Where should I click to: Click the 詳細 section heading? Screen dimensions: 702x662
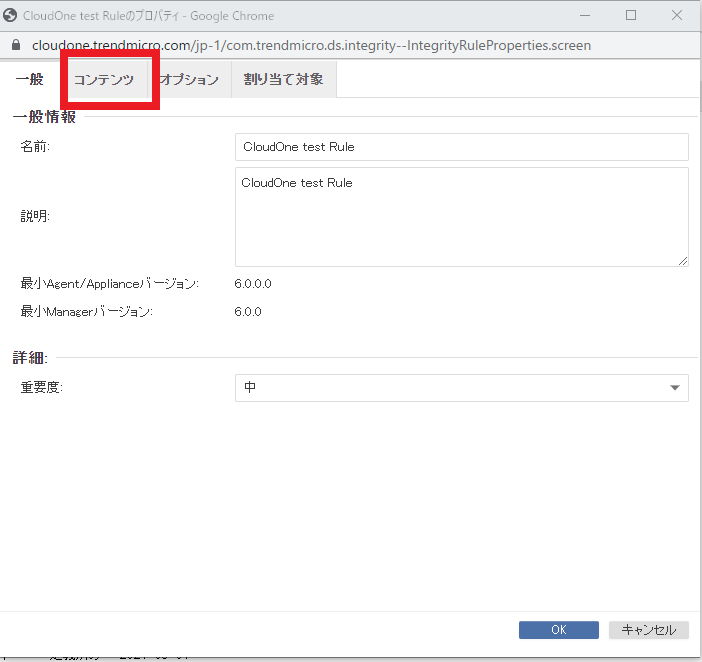tap(30, 358)
